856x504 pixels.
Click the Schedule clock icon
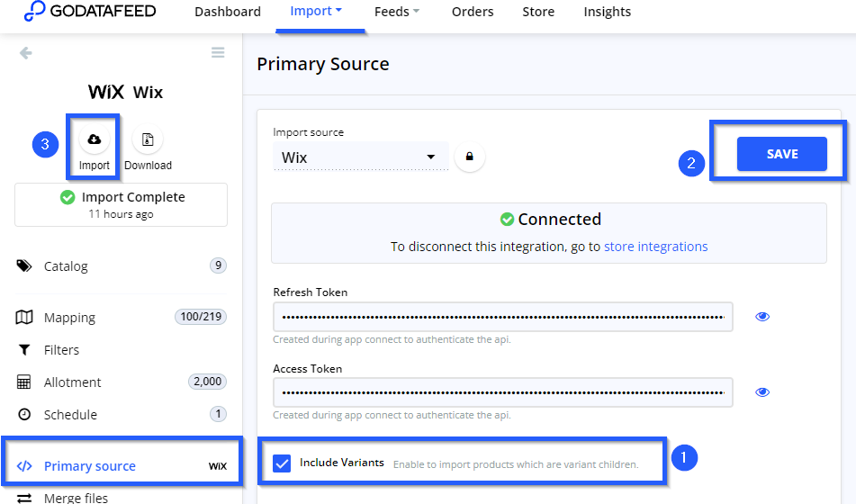point(24,414)
